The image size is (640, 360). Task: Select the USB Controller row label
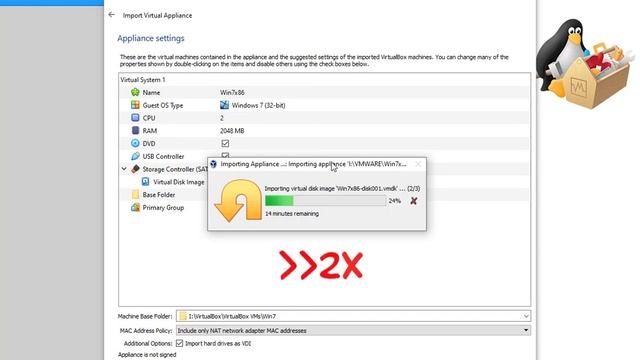[x=163, y=156]
